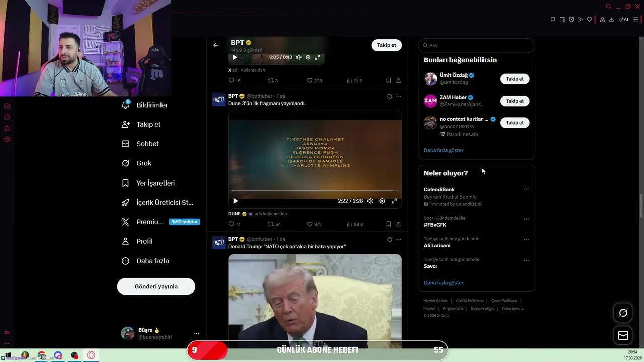
Task: Open İçerik Üreticisi Stüdyosu
Action: 157,203
